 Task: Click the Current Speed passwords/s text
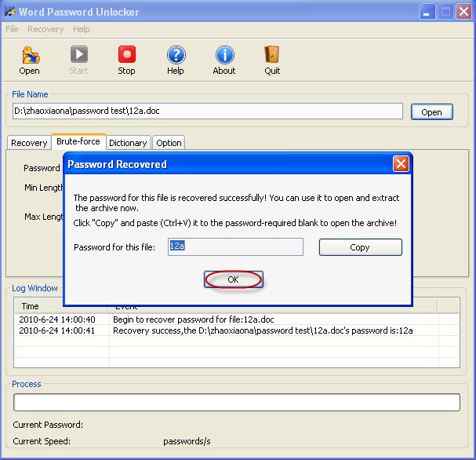click(x=187, y=441)
